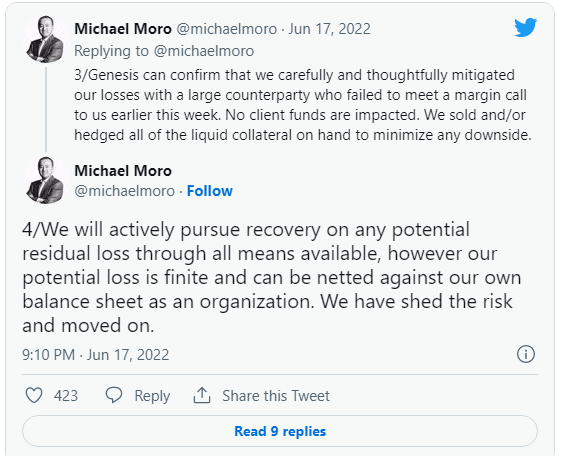565x456 pixels.
Task: Click the Michael Moro name in top tweet
Action: (x=123, y=29)
